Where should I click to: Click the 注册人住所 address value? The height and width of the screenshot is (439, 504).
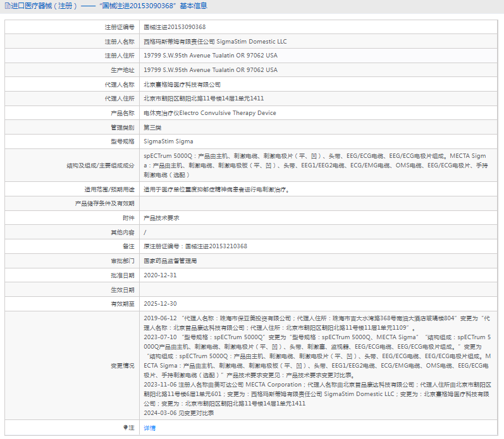210,56
